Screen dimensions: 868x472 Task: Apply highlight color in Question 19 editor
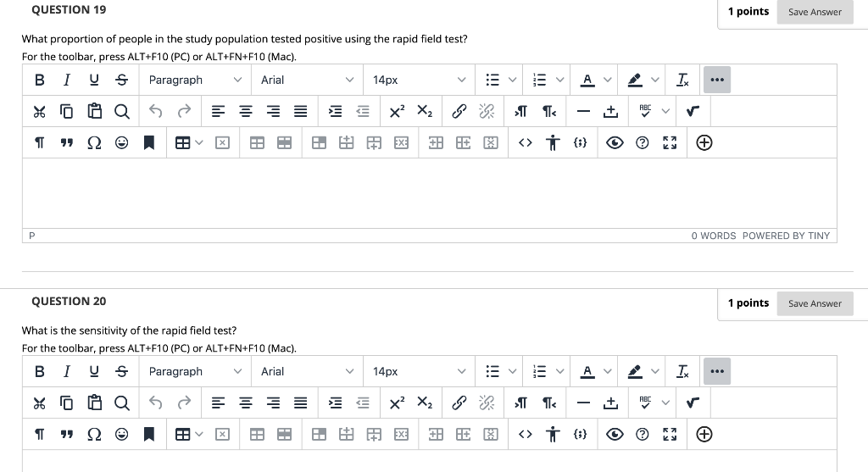click(635, 80)
